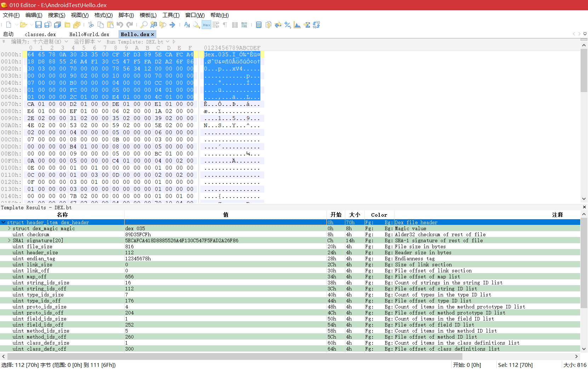Close the Hello.dex tab

pyautogui.click(x=152, y=34)
